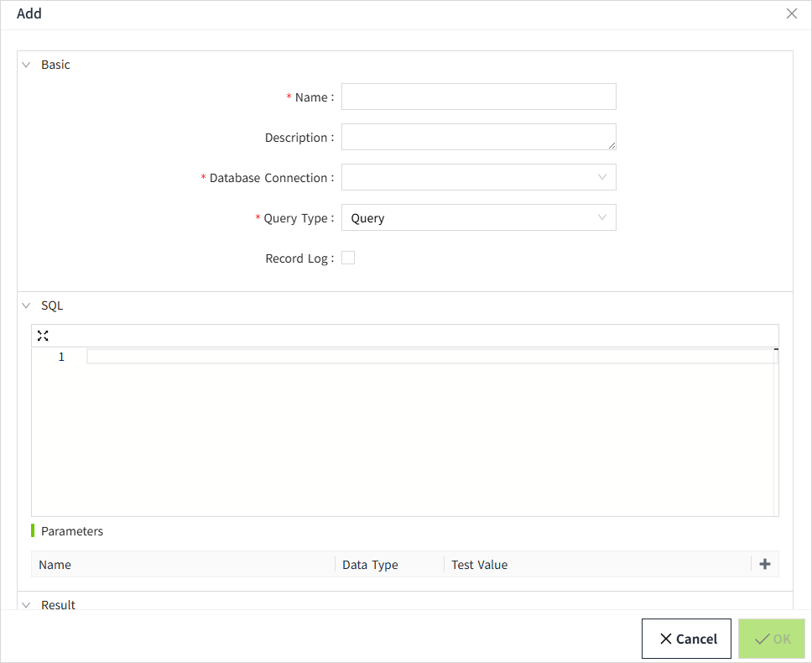Select the Test Value column header
The width and height of the screenshot is (812, 663).
pos(479,565)
